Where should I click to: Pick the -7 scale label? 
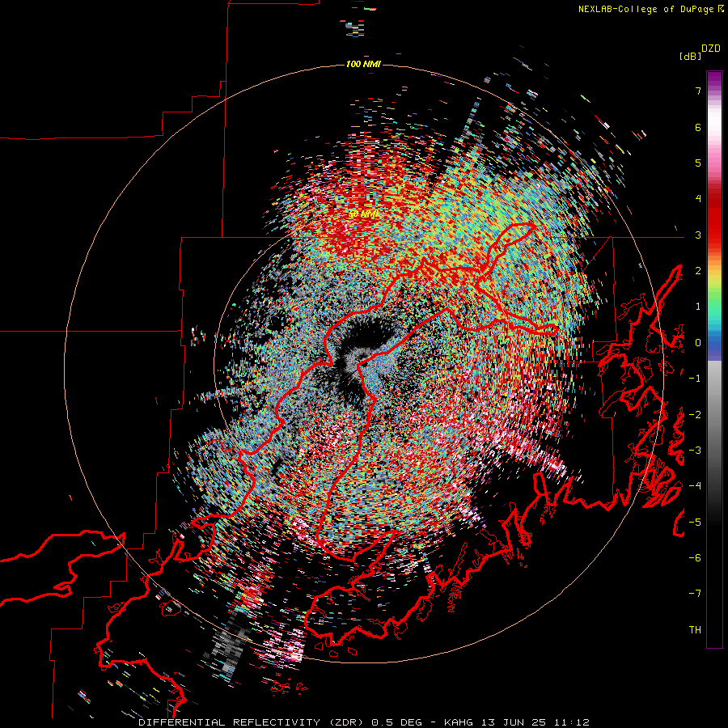click(695, 594)
